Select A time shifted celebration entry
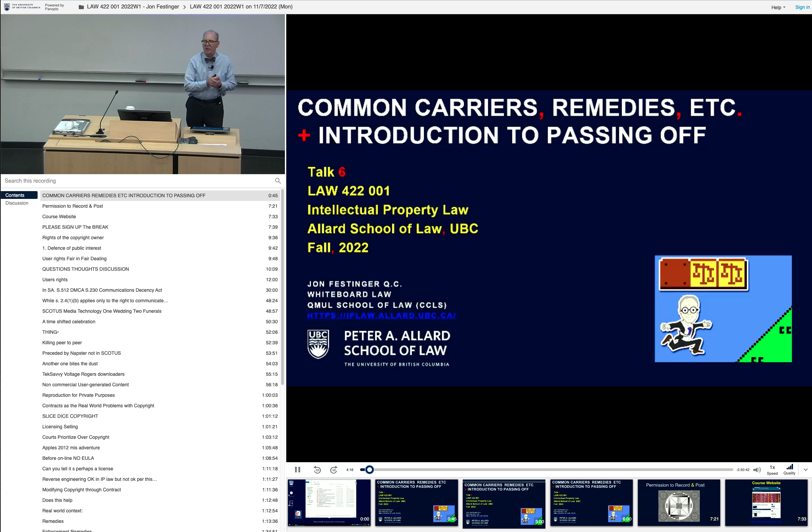Viewport: 812px width, 532px height. point(160,322)
